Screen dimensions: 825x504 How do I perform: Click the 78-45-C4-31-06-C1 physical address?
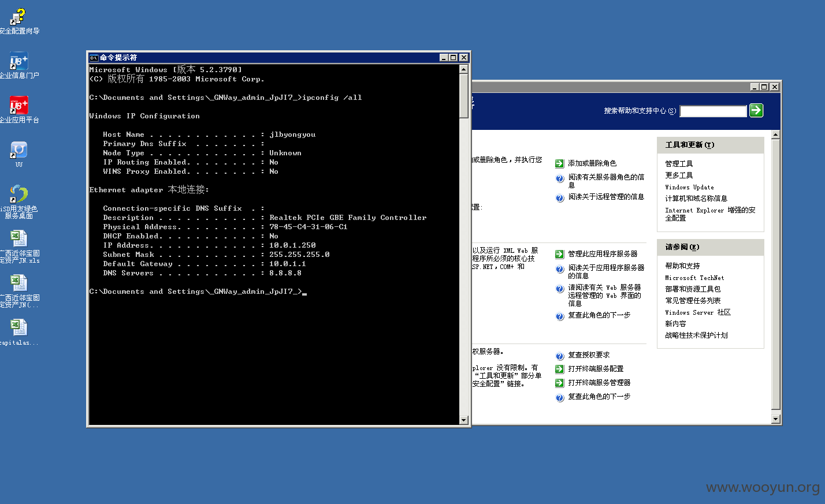[309, 227]
